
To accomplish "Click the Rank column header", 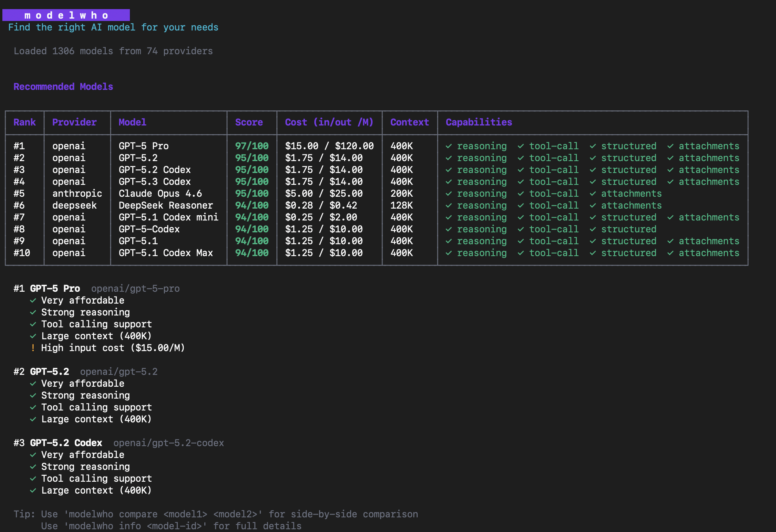I will click(x=25, y=122).
